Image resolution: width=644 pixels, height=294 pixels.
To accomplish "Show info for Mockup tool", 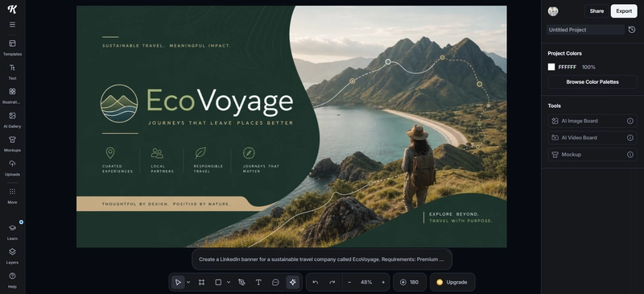I will (x=630, y=155).
